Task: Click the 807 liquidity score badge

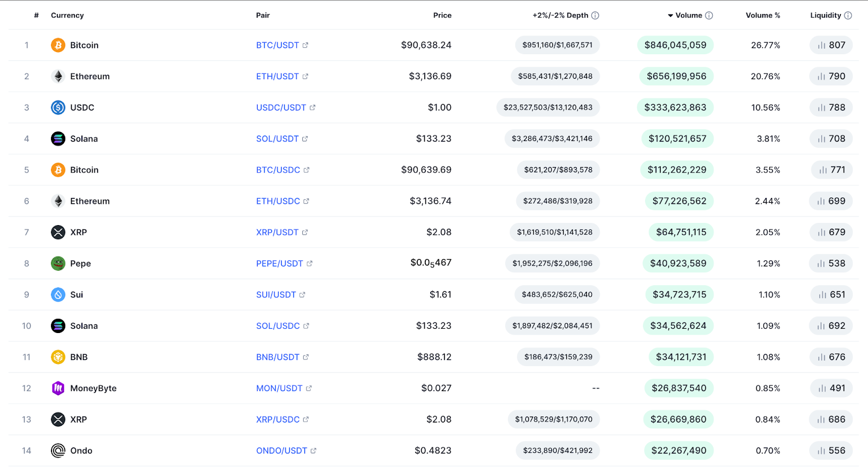Action: click(x=831, y=45)
